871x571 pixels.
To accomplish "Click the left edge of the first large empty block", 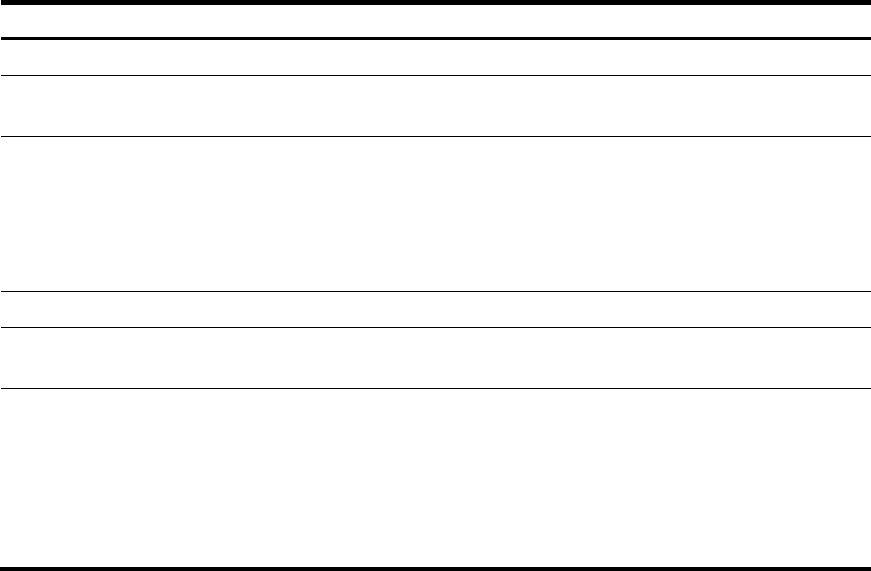I will pyautogui.click(x=4, y=214).
